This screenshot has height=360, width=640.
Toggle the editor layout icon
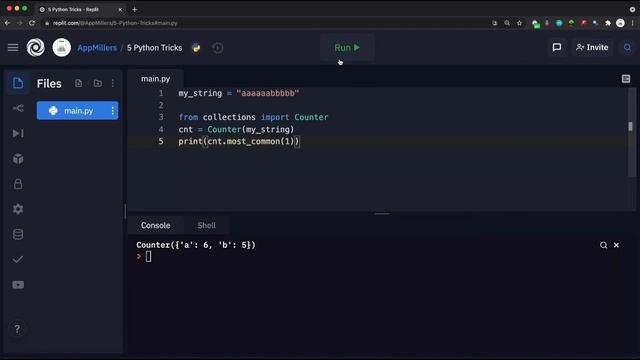pos(626,79)
